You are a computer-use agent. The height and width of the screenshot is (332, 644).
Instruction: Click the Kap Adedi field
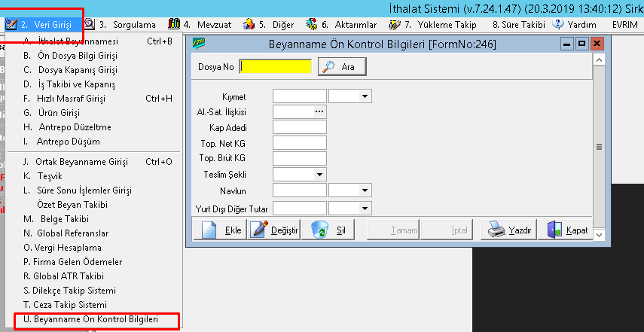point(300,127)
